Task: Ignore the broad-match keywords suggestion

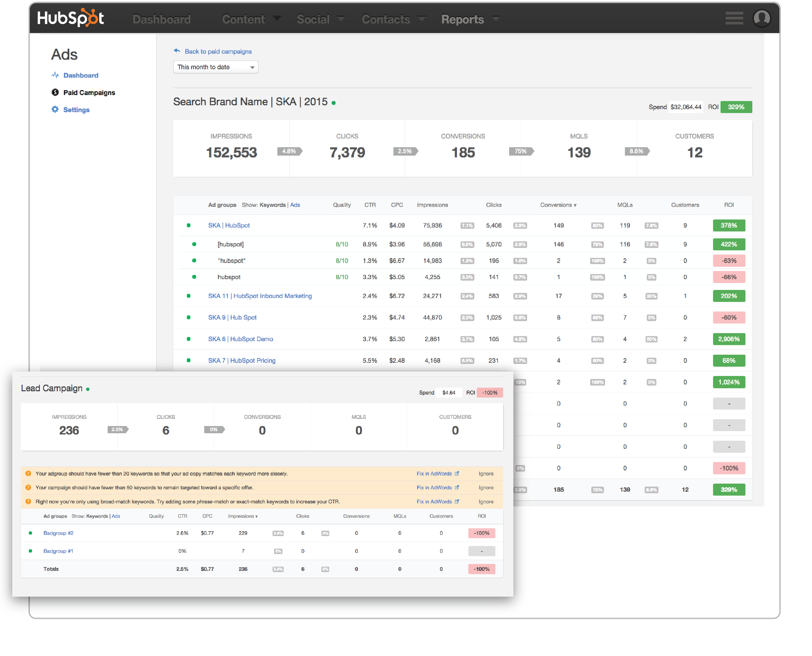Action: point(486,502)
